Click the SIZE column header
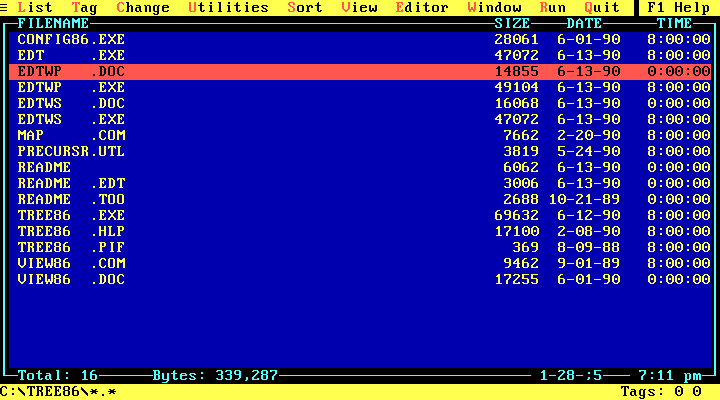The height and width of the screenshot is (400, 720). pos(512,23)
